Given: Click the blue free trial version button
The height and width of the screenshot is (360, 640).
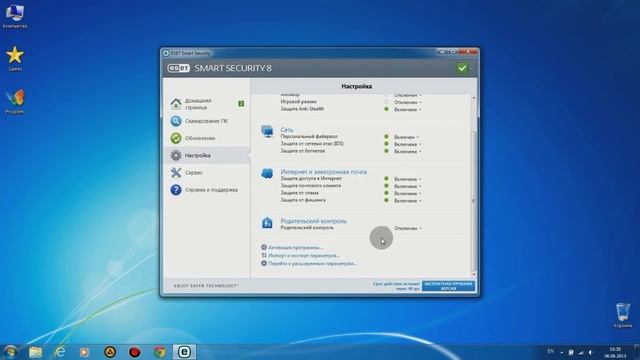Looking at the screenshot, I should pos(448,286).
